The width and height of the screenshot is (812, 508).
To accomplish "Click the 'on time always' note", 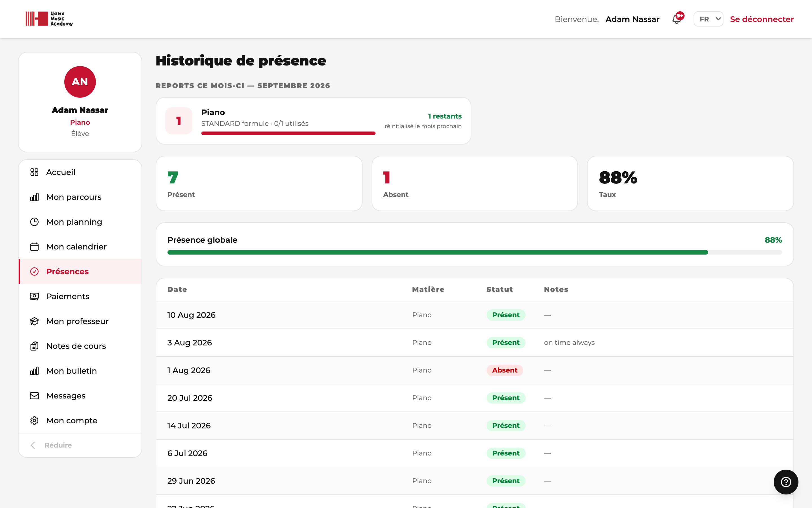I will (569, 342).
